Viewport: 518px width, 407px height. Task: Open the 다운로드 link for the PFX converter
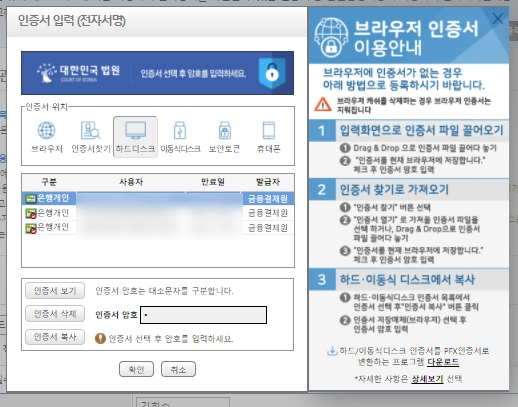point(443,362)
